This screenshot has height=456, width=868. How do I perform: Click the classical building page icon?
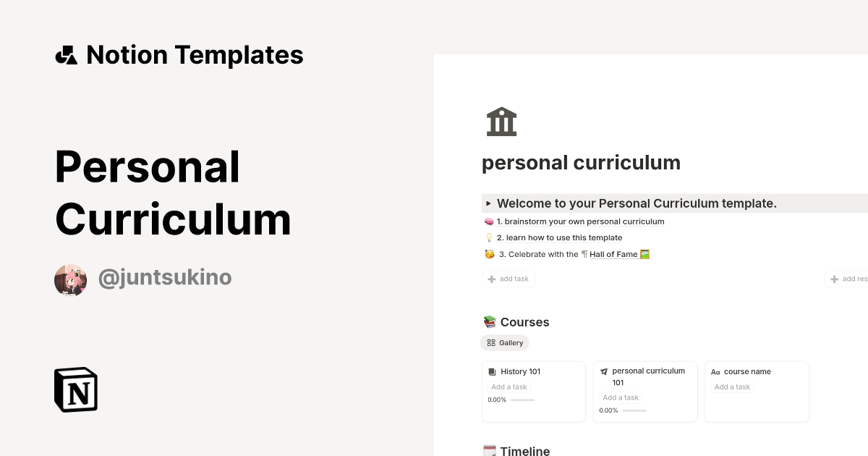pyautogui.click(x=501, y=121)
